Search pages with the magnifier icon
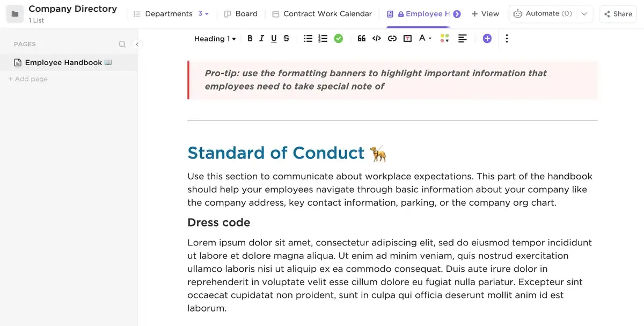 [122, 44]
